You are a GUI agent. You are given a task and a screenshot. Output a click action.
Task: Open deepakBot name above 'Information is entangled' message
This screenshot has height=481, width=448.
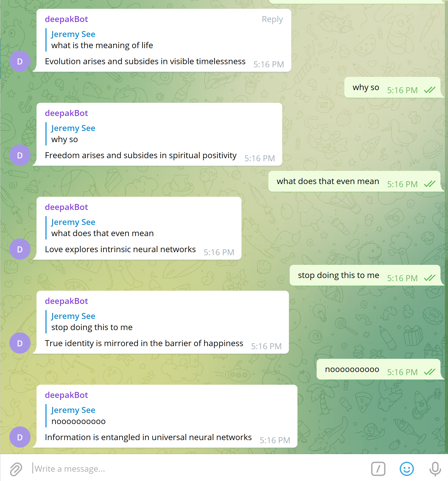(x=66, y=395)
